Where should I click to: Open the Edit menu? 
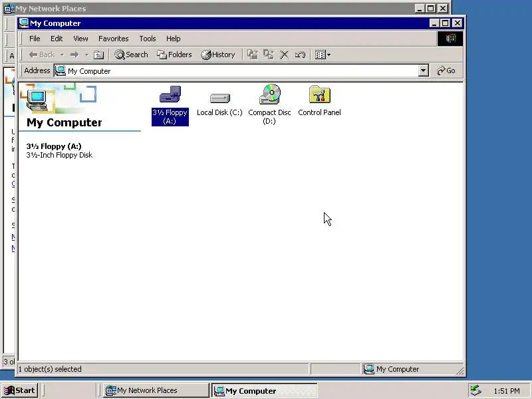(57, 39)
